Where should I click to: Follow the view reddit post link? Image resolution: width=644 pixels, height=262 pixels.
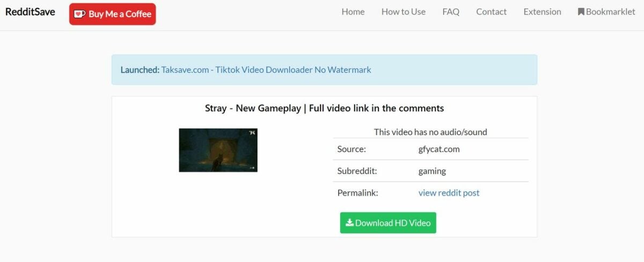[x=449, y=193]
